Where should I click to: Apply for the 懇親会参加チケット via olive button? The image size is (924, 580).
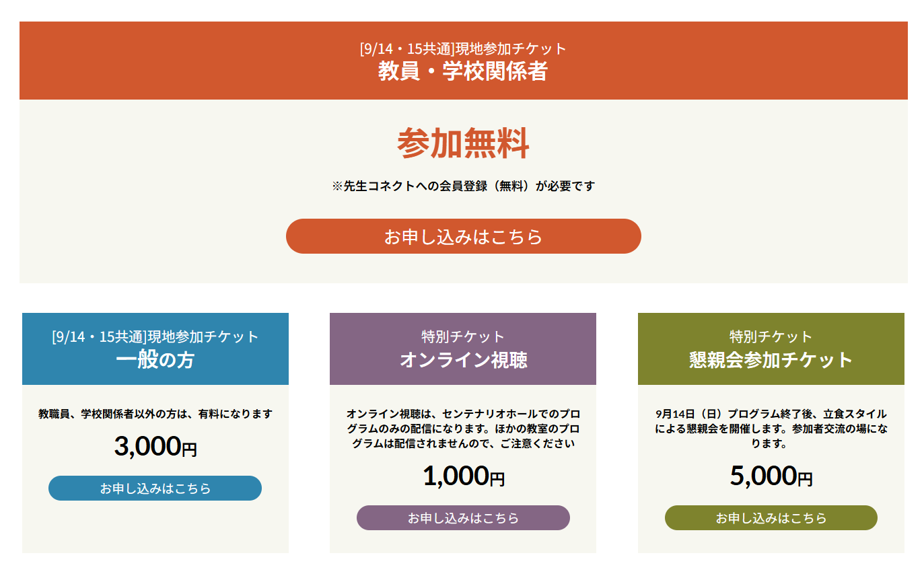771,518
